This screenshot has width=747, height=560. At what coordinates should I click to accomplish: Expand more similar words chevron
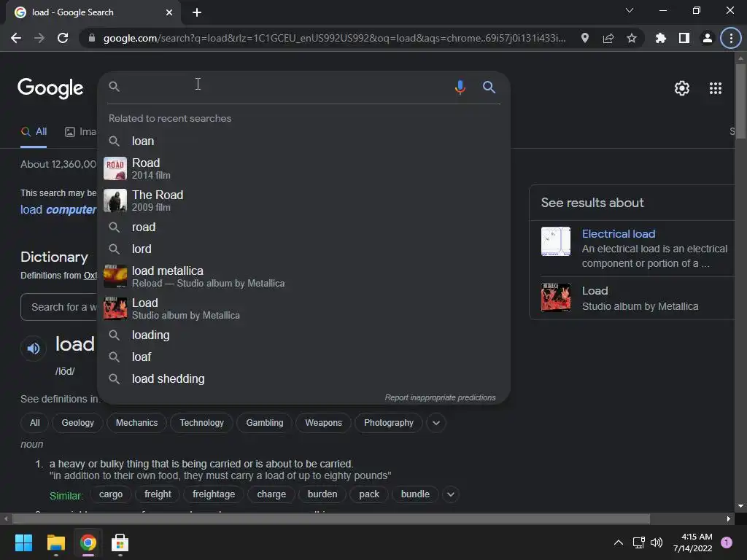coord(451,494)
